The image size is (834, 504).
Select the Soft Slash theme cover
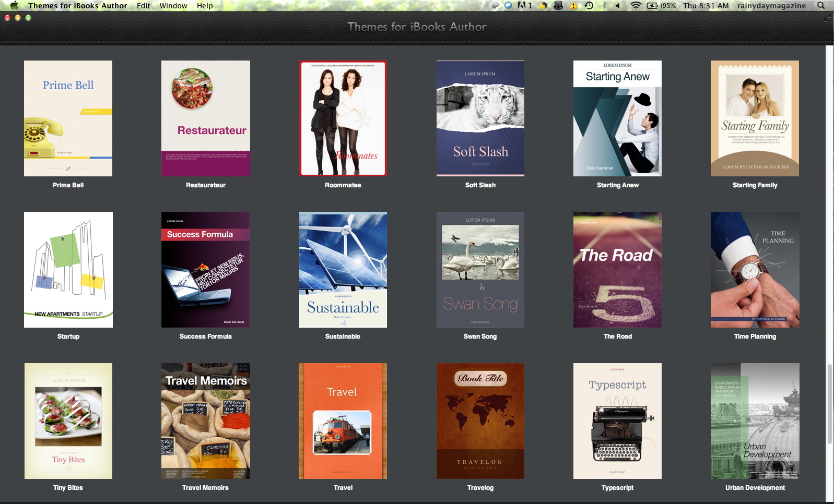tap(480, 118)
